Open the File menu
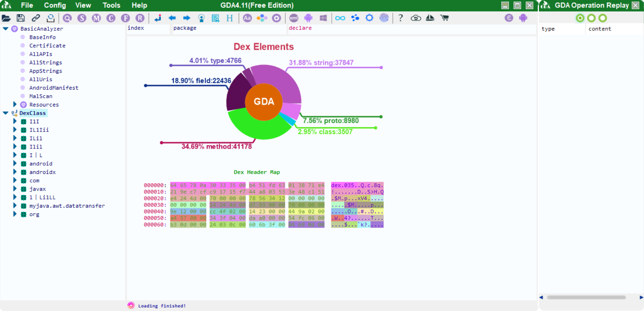The height and width of the screenshot is (311, 644). 27,5
